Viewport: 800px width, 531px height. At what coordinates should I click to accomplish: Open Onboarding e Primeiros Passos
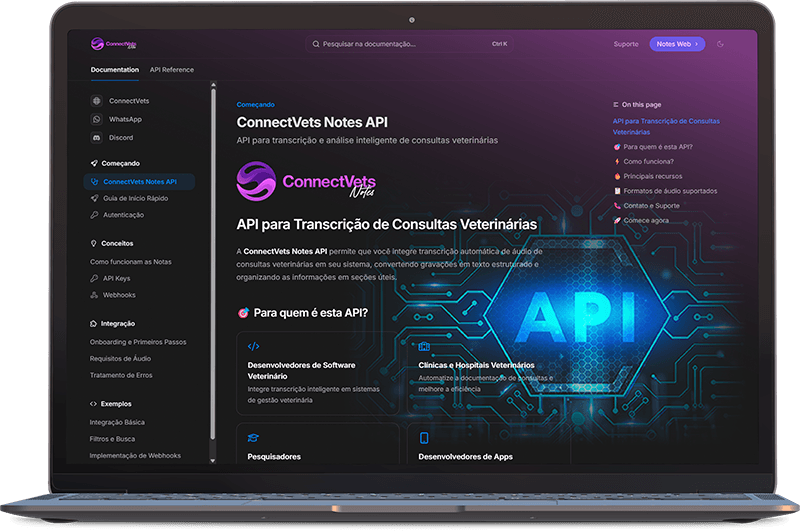(x=138, y=342)
